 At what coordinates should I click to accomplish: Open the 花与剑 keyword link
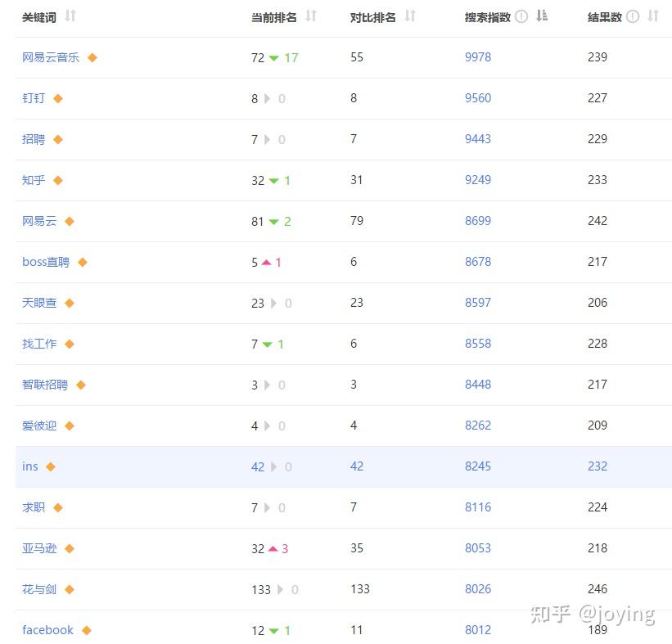[39, 590]
